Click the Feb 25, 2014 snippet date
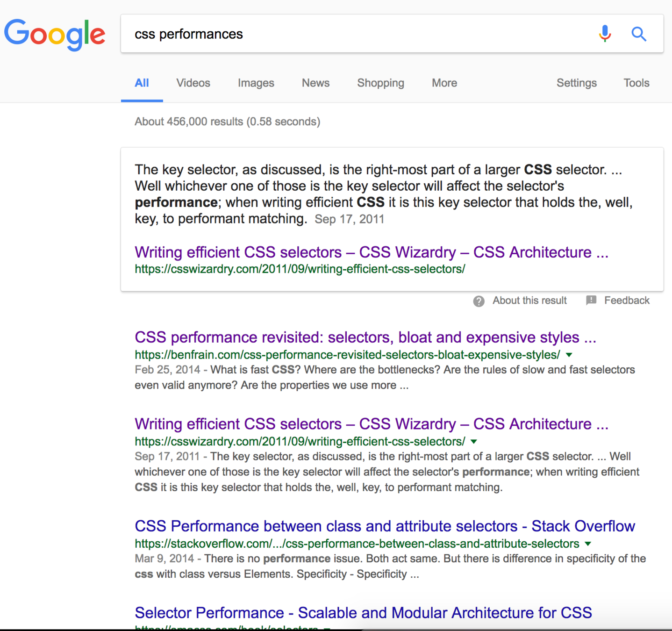This screenshot has height=631, width=672. pos(167,370)
